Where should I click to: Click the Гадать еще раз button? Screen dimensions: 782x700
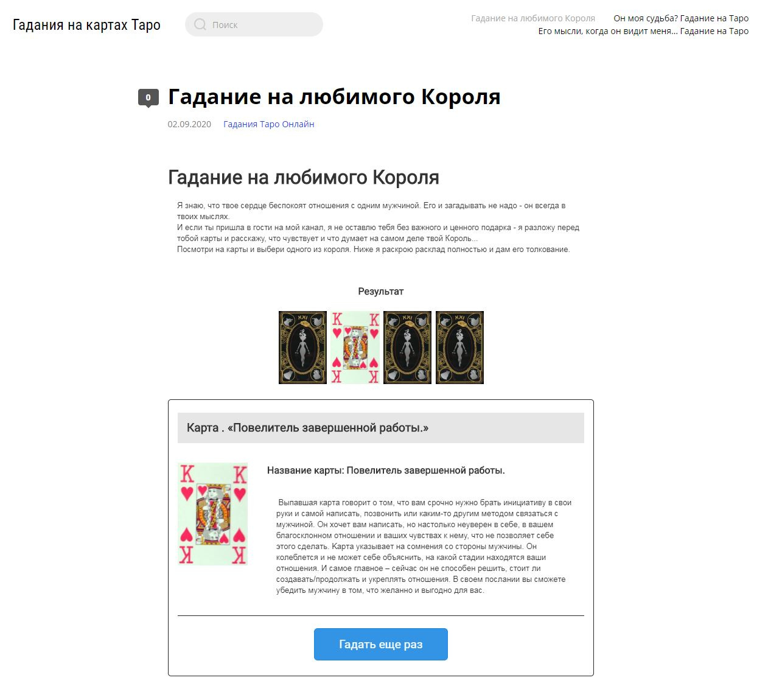coord(381,644)
